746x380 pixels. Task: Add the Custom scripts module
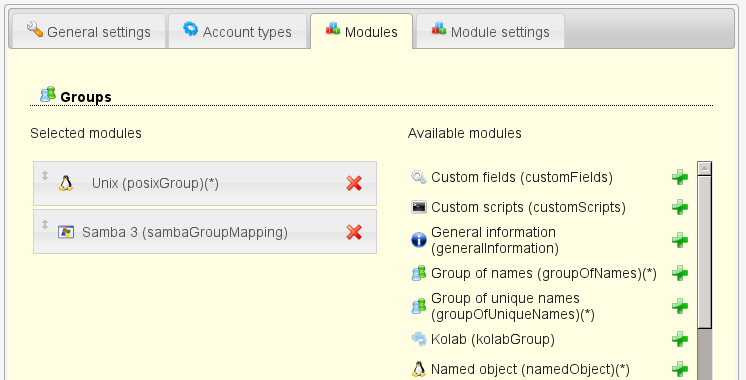point(680,207)
